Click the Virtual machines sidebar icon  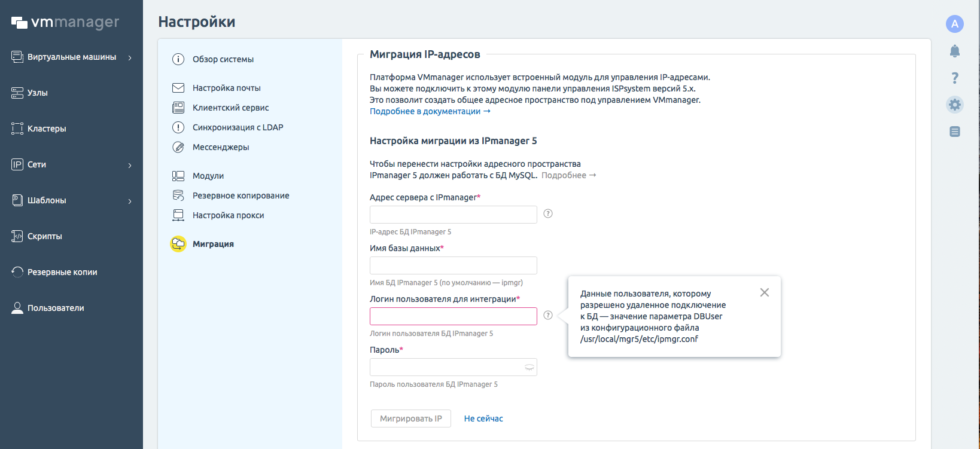pyautogui.click(x=17, y=57)
